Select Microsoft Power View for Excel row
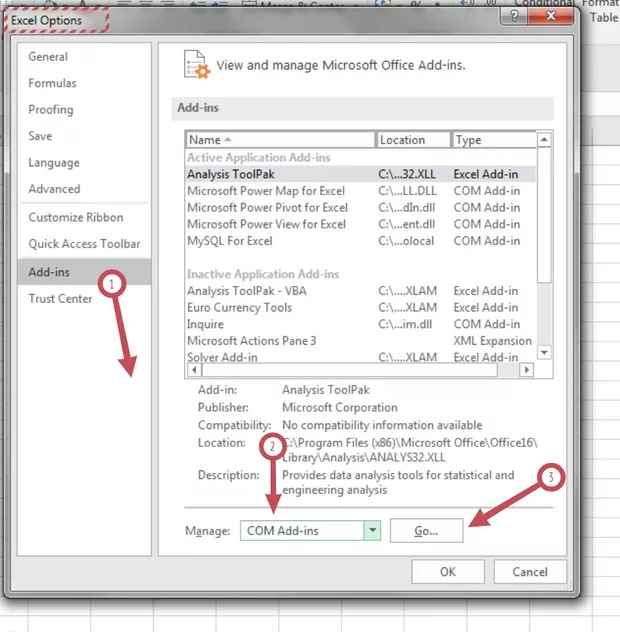 361,224
